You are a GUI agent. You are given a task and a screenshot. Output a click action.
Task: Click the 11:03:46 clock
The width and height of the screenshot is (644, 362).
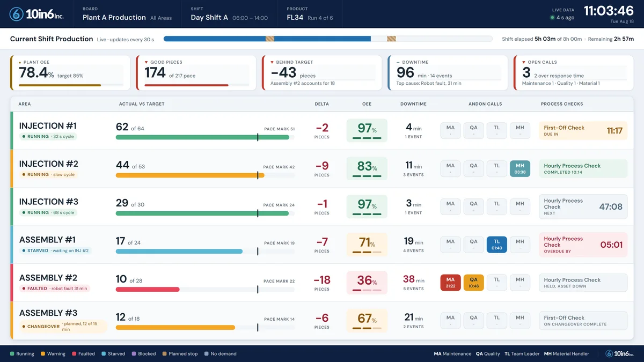609,11
